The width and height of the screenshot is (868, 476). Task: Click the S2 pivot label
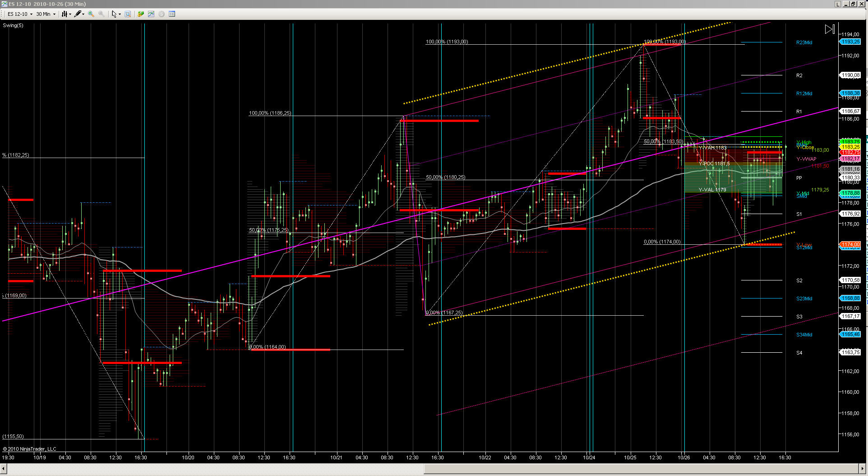coord(799,280)
